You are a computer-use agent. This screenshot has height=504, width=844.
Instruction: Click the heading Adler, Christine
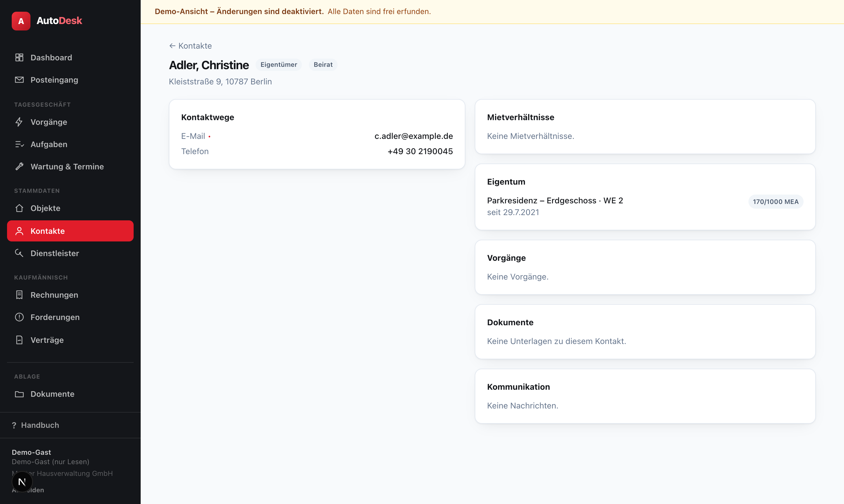[x=209, y=65]
